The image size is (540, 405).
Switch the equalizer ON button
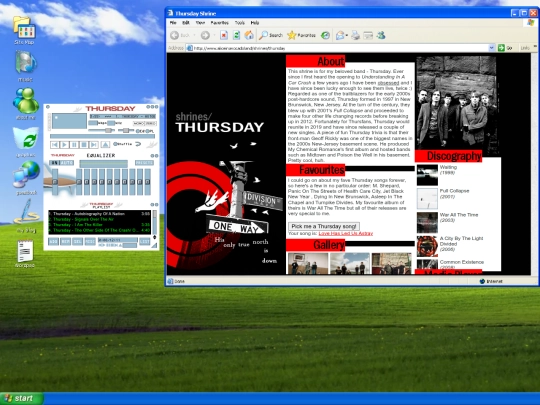point(54,163)
